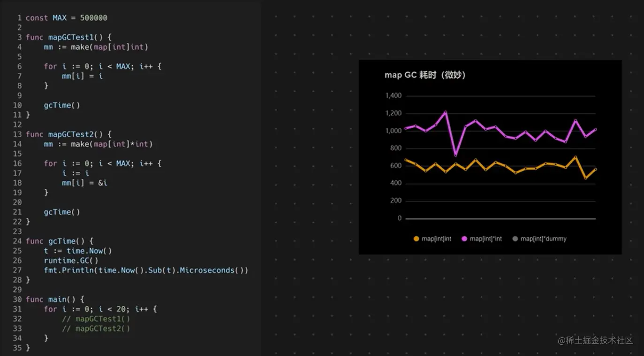644x356 pixels.
Task: Click the line "func mapGCTest2() {"
Action: (68, 134)
